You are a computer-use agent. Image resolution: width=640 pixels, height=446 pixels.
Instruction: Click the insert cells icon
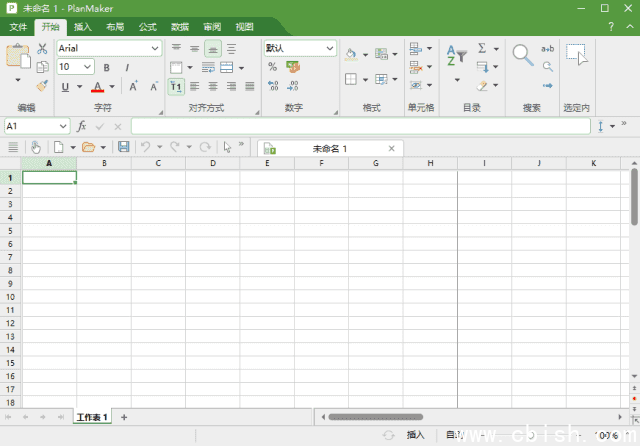pyautogui.click(x=416, y=49)
